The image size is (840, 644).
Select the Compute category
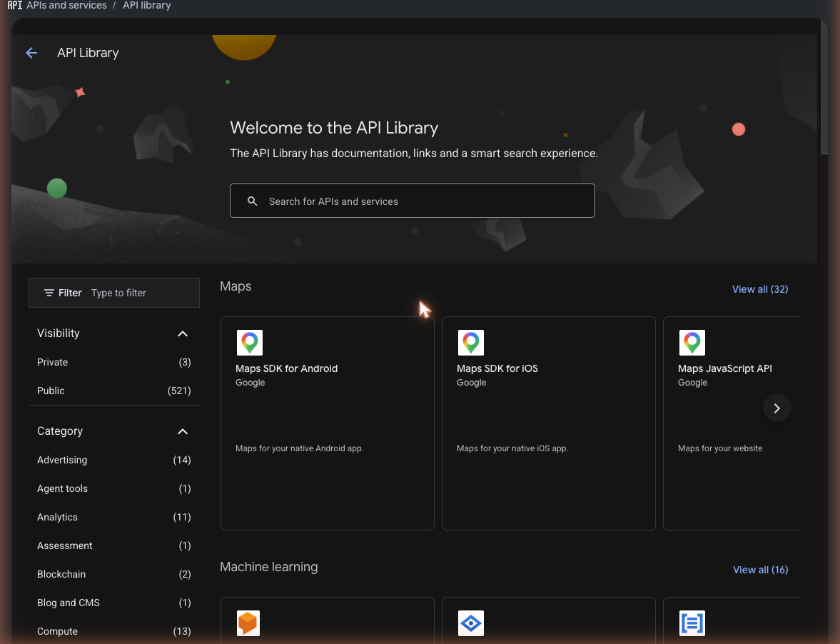tap(114, 631)
